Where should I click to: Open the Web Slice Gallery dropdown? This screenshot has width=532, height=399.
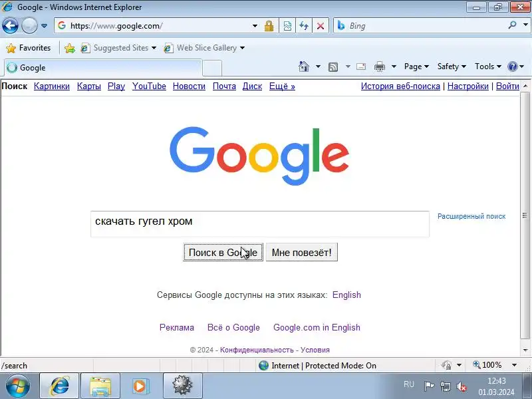click(204, 48)
